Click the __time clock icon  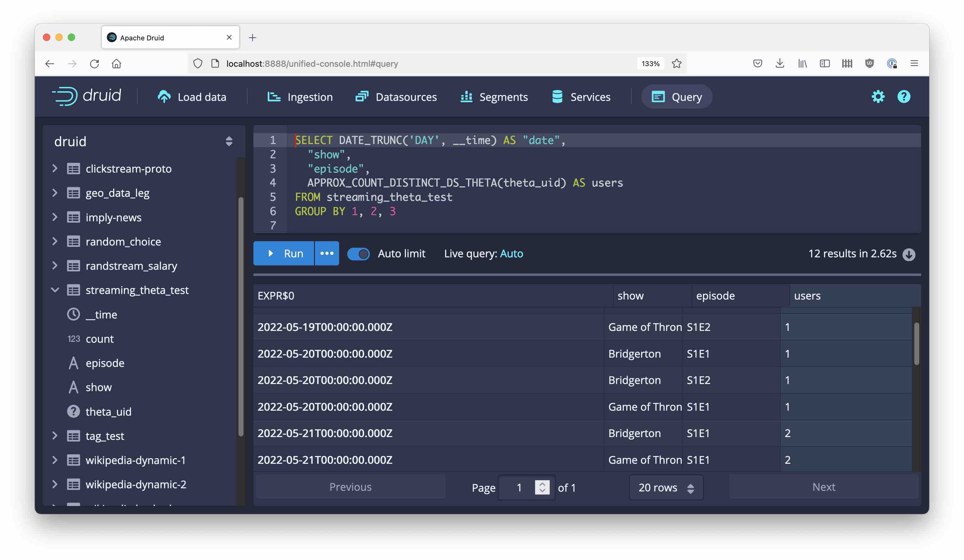pyautogui.click(x=73, y=314)
